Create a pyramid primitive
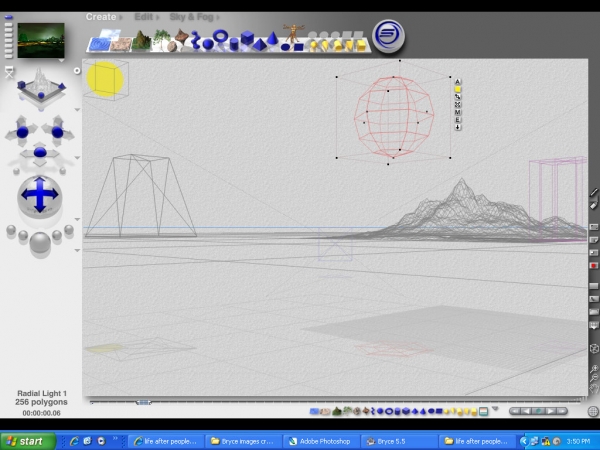The width and height of the screenshot is (600, 450). (260, 45)
